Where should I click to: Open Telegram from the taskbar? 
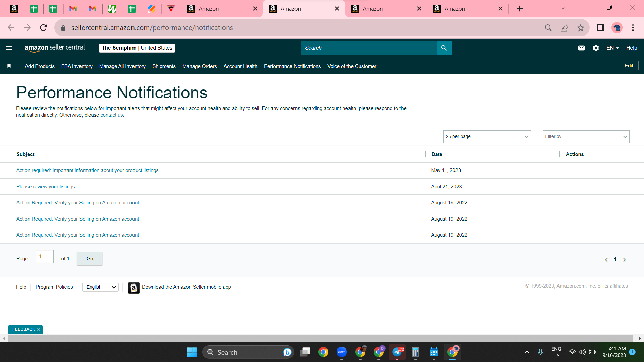point(397,352)
